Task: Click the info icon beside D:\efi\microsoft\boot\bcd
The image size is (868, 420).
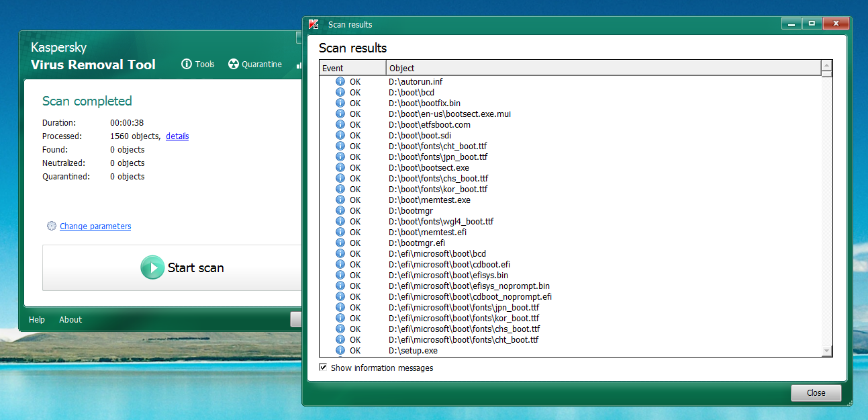Action: [x=340, y=253]
